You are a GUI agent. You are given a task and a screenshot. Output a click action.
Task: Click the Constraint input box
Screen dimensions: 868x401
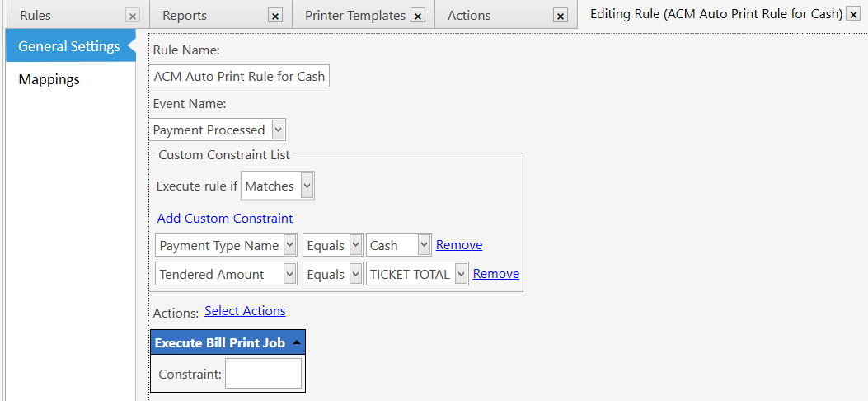263,374
